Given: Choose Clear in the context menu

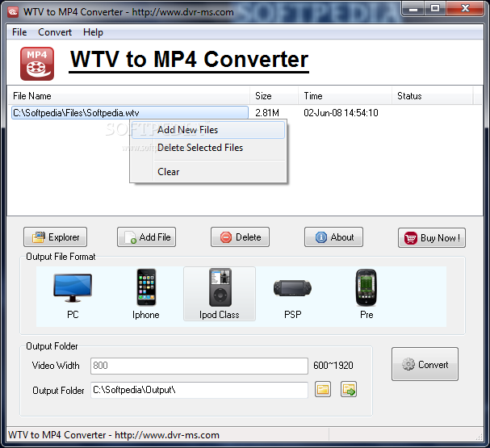Looking at the screenshot, I should [207, 172].
